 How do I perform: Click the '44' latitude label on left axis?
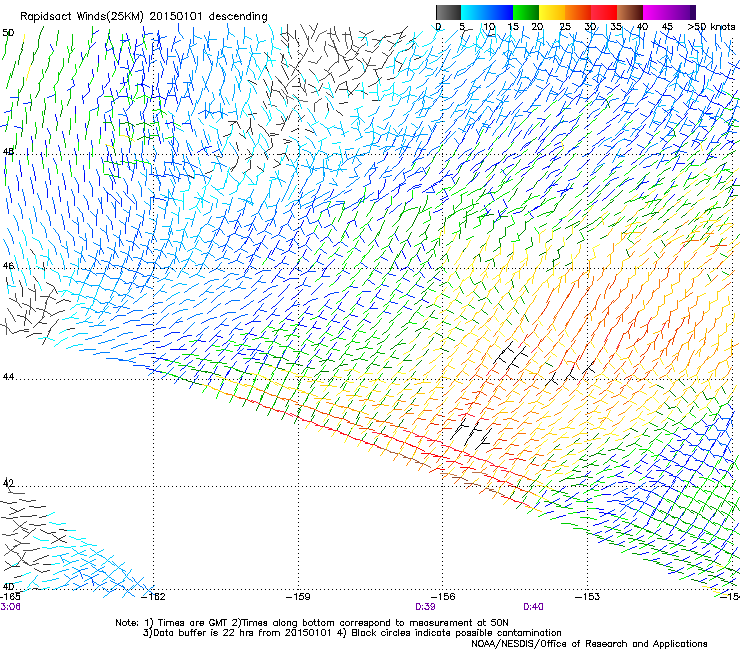pos(8,377)
